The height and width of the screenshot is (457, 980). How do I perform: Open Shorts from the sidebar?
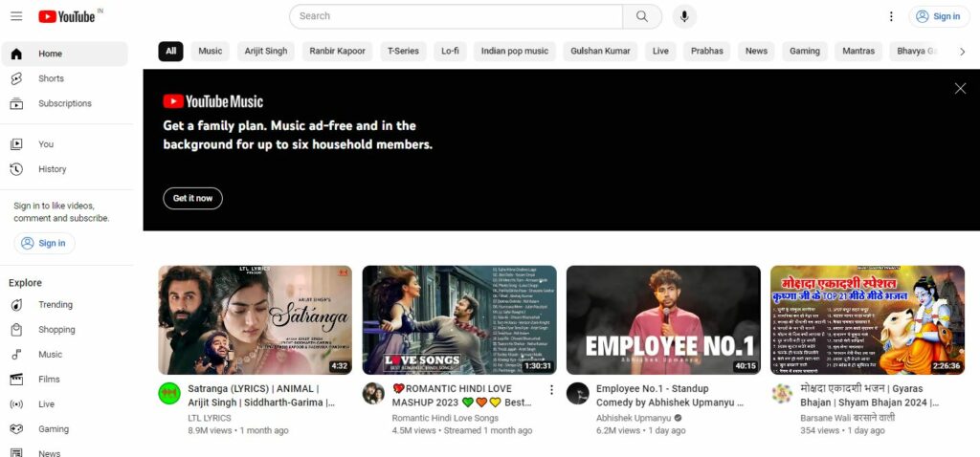(x=64, y=78)
